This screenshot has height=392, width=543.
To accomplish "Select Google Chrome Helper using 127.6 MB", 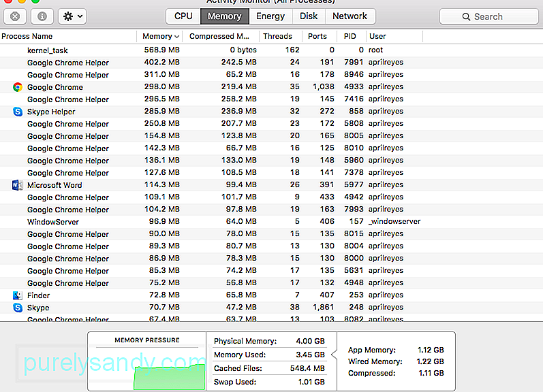I will pos(271,173).
